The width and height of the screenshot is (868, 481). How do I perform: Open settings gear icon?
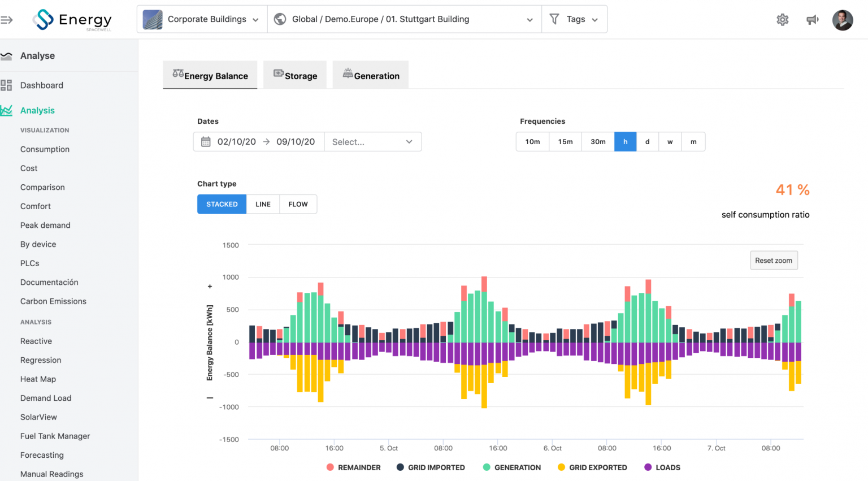(x=783, y=20)
